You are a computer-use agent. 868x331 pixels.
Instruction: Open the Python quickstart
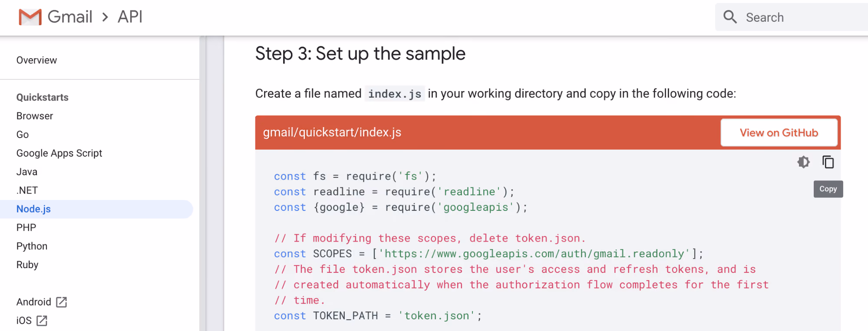click(x=32, y=246)
